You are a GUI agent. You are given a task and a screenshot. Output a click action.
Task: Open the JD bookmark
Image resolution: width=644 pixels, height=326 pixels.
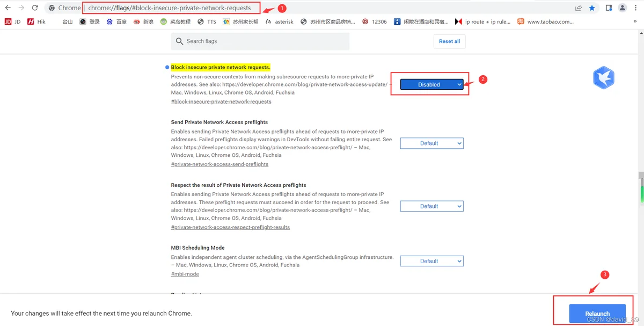coord(12,21)
